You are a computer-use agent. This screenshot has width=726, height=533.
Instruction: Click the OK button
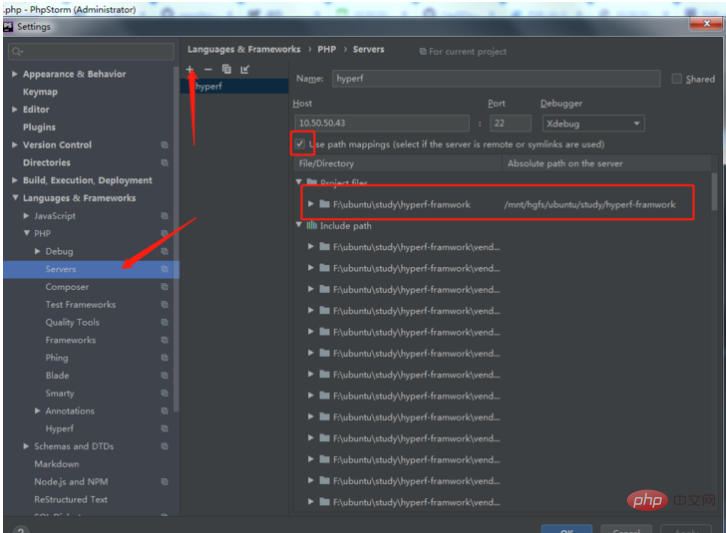click(x=566, y=529)
